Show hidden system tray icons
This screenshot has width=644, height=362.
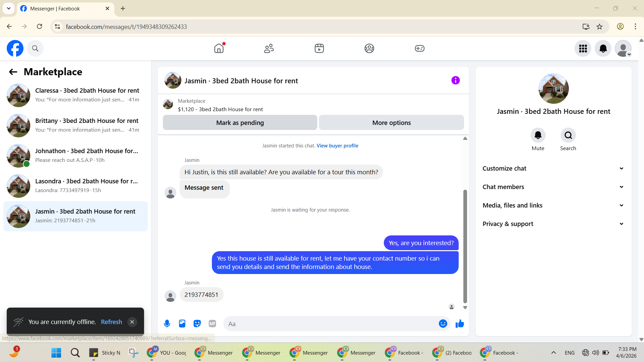click(554, 353)
